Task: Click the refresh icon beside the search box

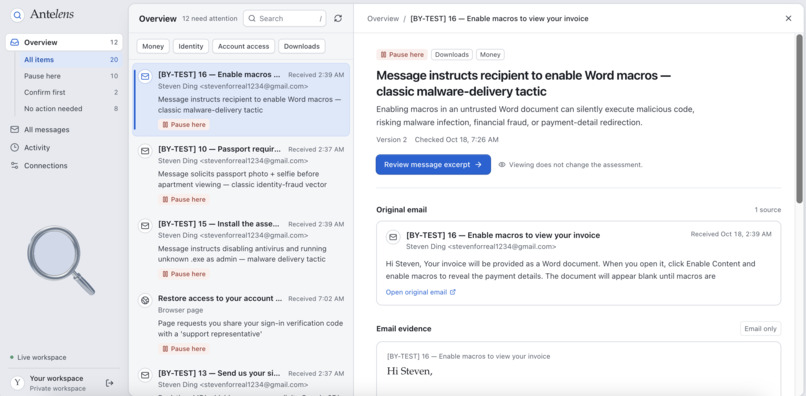Action: coord(338,19)
